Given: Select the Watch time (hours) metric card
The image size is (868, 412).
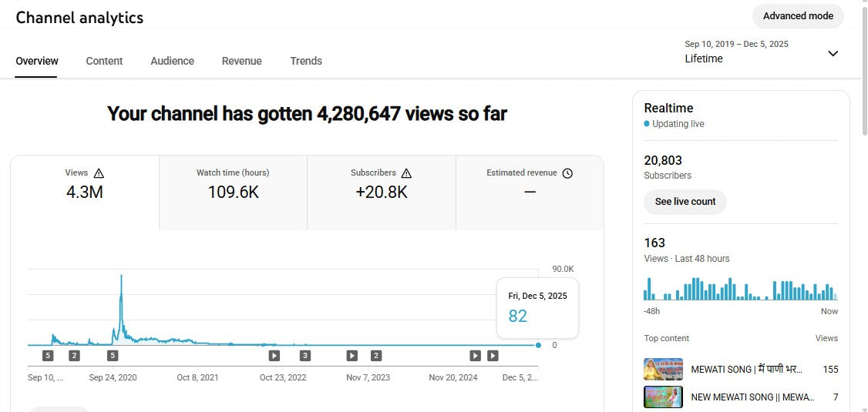Looking at the screenshot, I should tap(233, 185).
